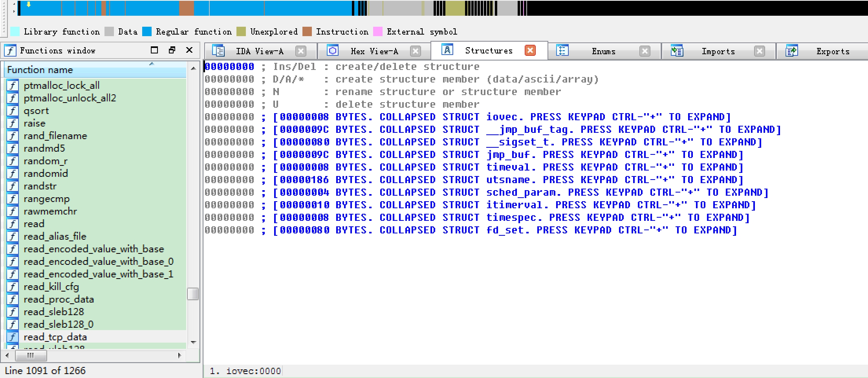Screen dimensions: 868x378
Task: Switch to the Imports tab
Action: [718, 51]
